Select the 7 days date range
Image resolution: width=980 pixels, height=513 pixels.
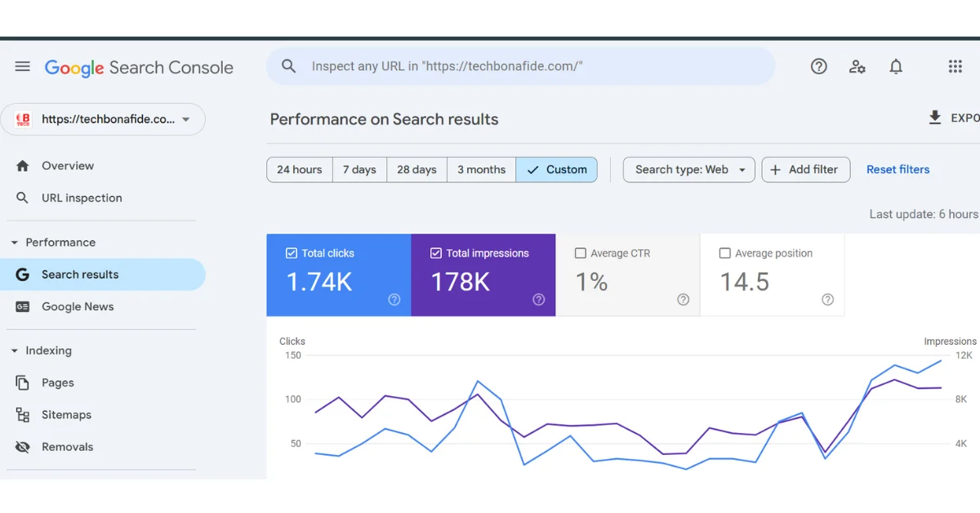[x=359, y=170]
